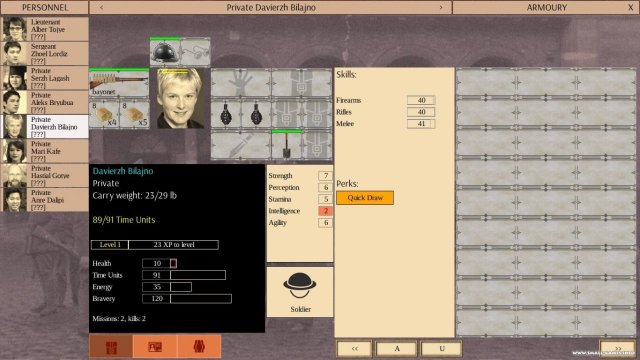The image size is (640, 360).
Task: Select the first grenade in belt slot
Action: [x=226, y=114]
